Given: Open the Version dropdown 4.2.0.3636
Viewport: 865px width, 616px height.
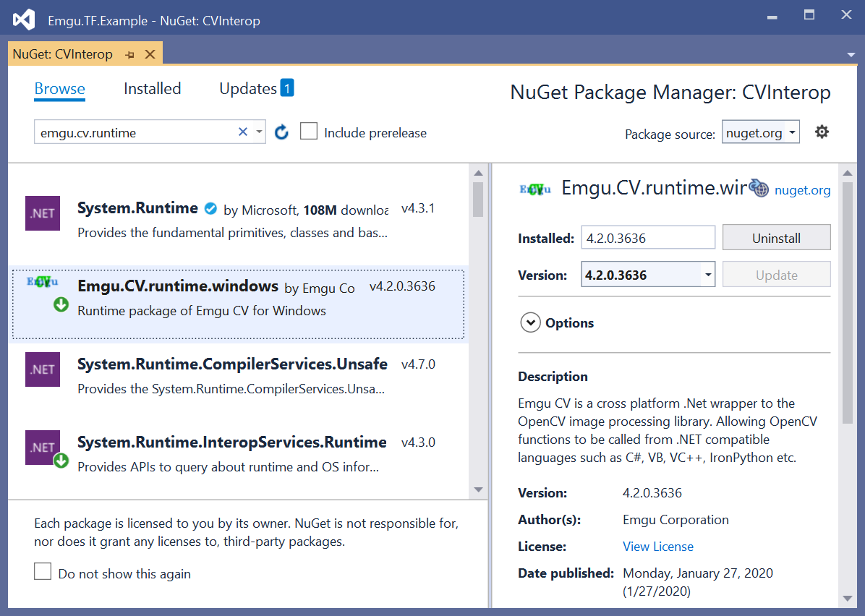Looking at the screenshot, I should tap(648, 274).
